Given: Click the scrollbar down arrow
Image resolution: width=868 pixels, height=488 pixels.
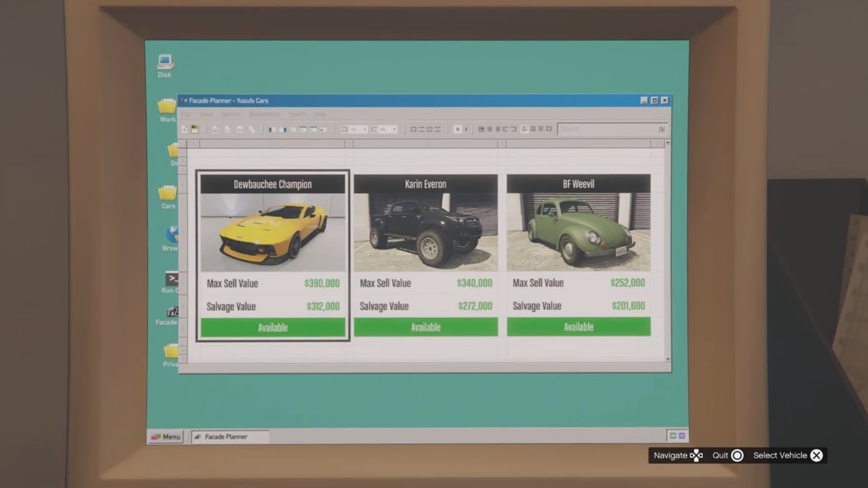Looking at the screenshot, I should pos(667,359).
